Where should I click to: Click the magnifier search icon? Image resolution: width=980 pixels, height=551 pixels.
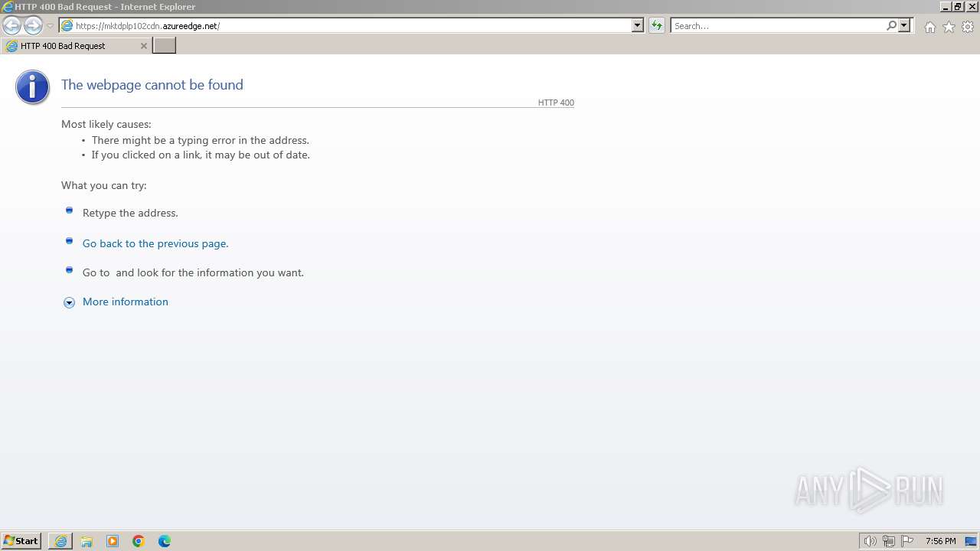click(x=891, y=25)
